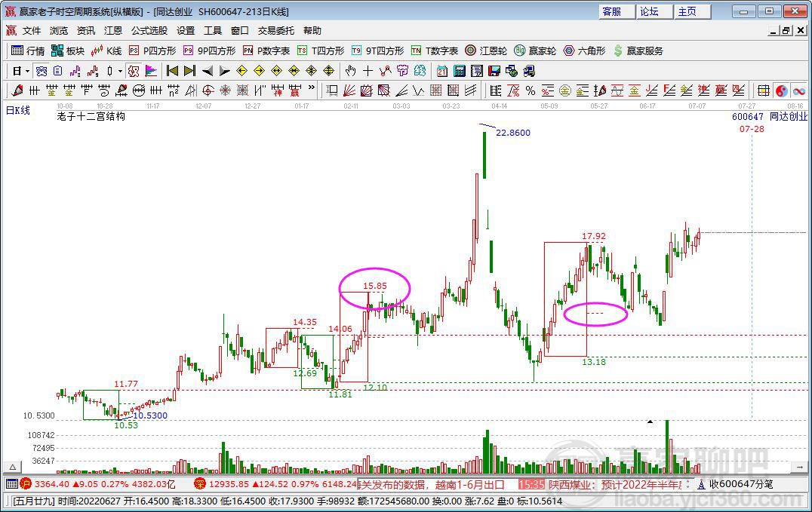Viewport: 812px width, 512px height.
Task: Open the 帮助 menu
Action: pos(312,31)
